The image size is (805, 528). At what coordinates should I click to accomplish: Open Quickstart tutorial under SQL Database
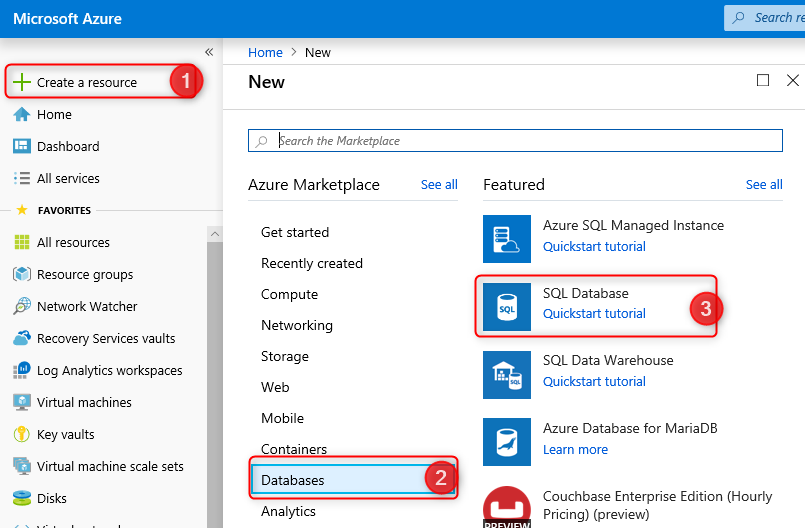[x=594, y=314]
